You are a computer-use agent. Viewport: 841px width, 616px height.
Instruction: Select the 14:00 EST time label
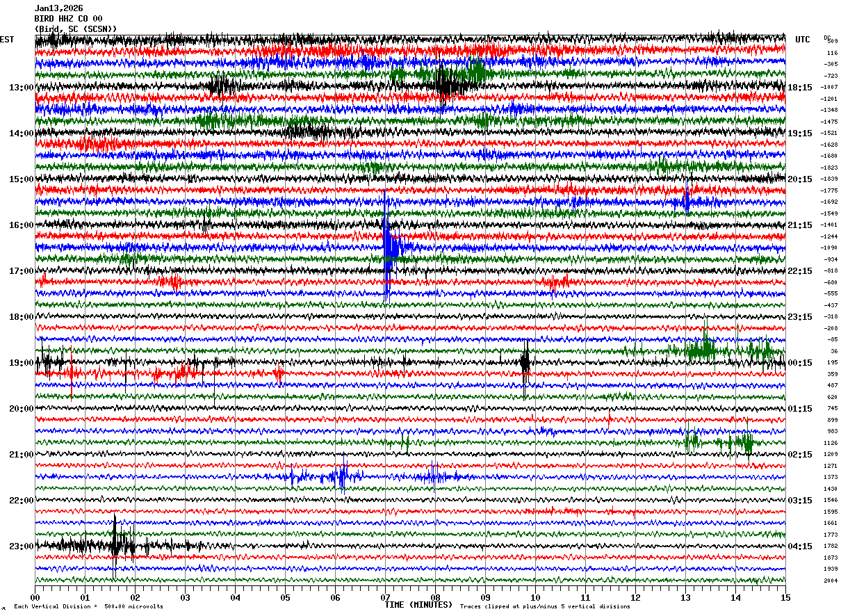tap(21, 133)
